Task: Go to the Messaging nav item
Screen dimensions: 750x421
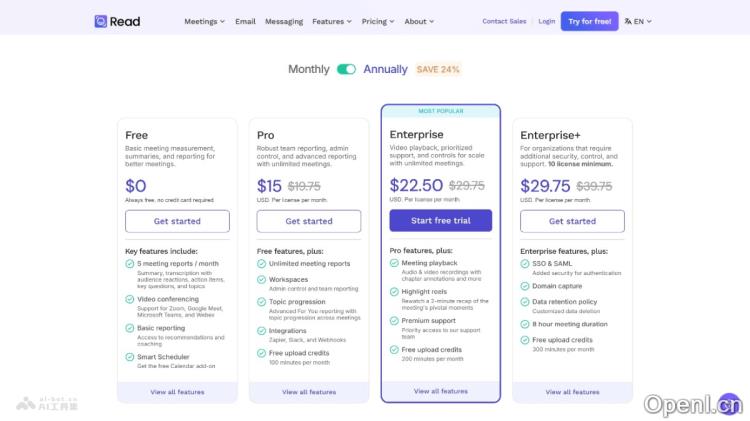Action: click(x=284, y=21)
